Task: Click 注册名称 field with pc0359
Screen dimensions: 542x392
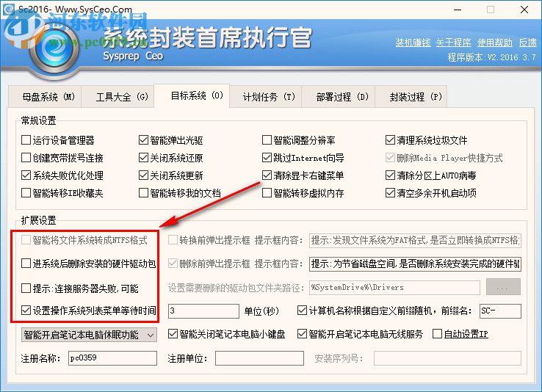Action: tap(112, 358)
